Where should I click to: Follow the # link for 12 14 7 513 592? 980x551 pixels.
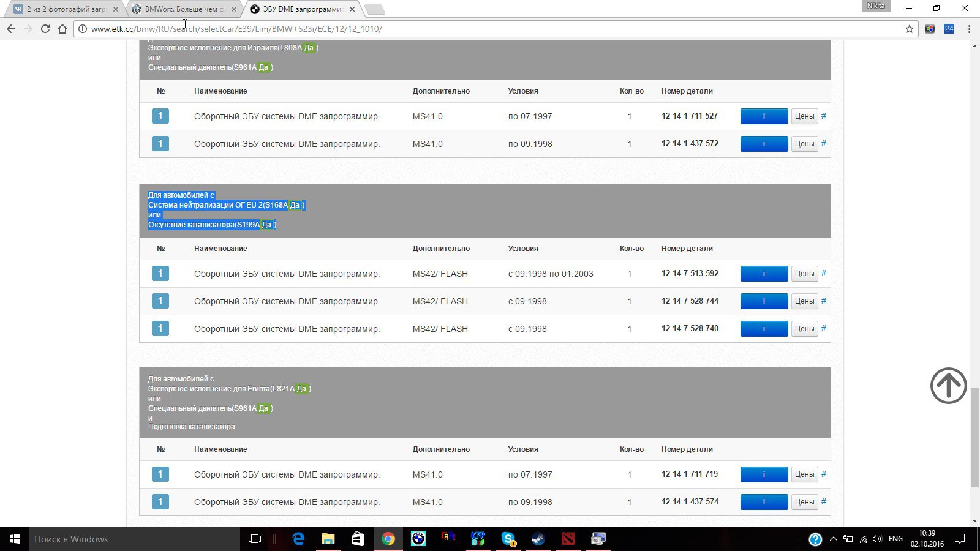pyautogui.click(x=823, y=273)
